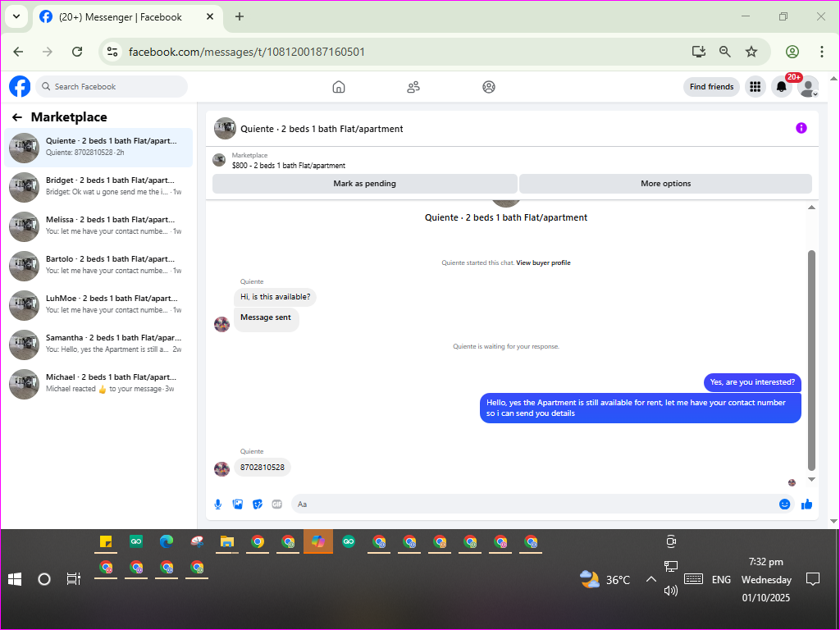
Task: Open Microsoft Edge from the taskbar
Action: 166,541
